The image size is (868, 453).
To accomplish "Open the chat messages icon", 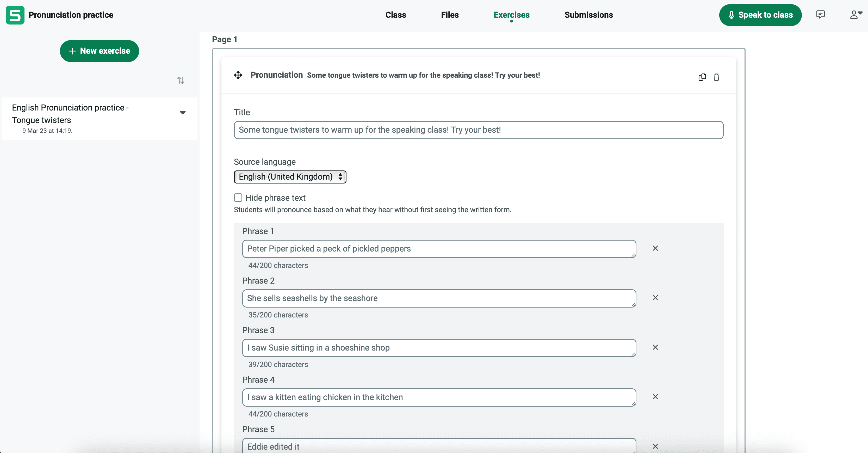I will pos(821,15).
